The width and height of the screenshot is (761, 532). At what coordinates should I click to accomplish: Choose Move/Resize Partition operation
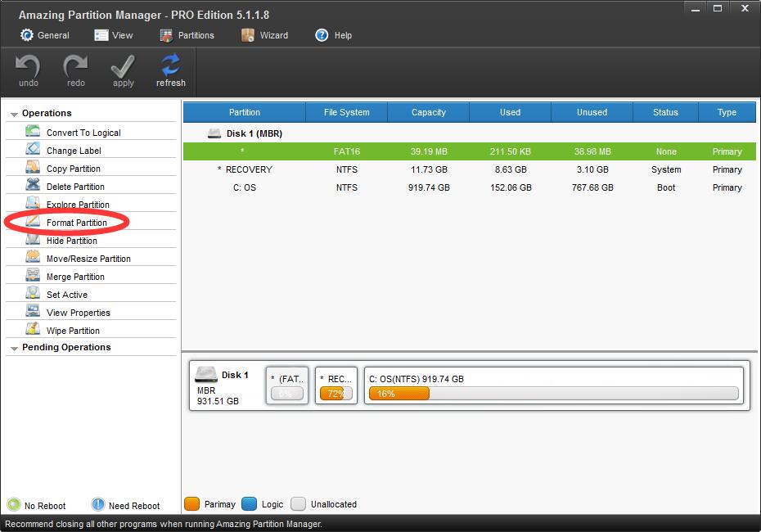pyautogui.click(x=88, y=259)
